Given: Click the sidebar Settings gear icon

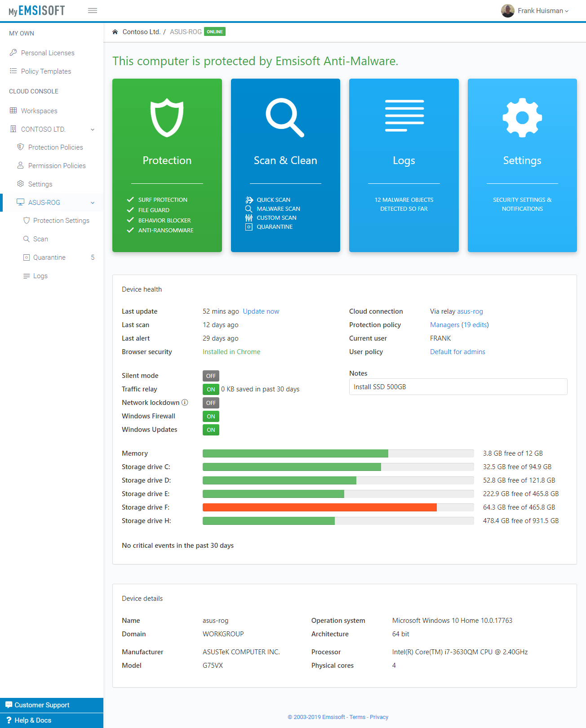Looking at the screenshot, I should coord(20,184).
